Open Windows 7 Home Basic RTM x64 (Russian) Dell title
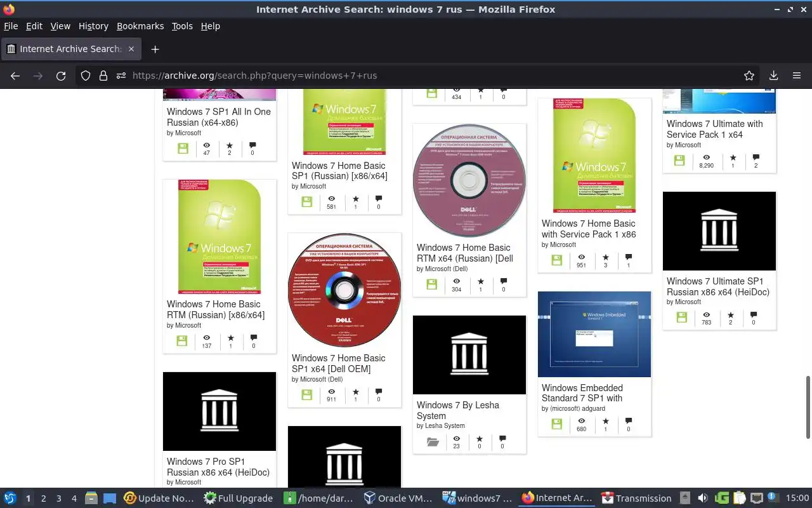The height and width of the screenshot is (508, 812). (x=465, y=253)
